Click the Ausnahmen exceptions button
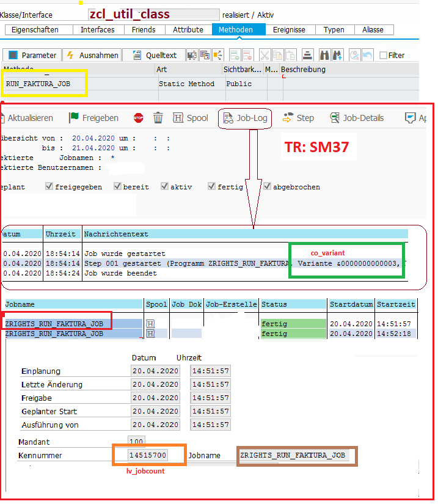This screenshot has height=504, width=438. [x=92, y=55]
